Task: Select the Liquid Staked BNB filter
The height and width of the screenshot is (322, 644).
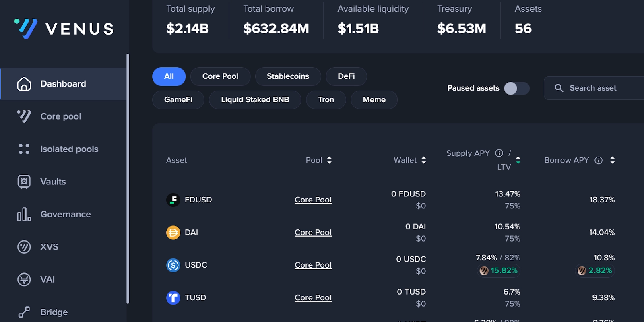Action: pyautogui.click(x=255, y=100)
